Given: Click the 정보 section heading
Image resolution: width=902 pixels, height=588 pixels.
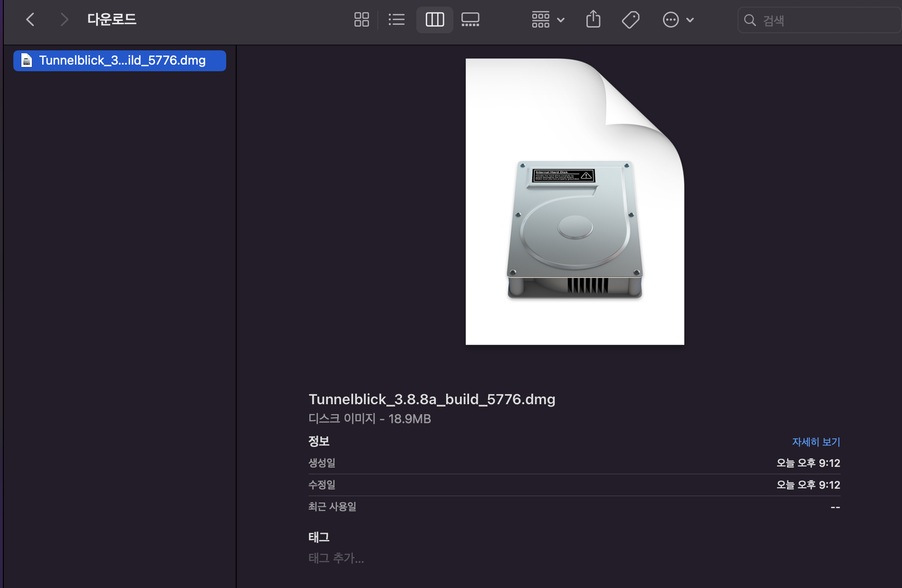Looking at the screenshot, I should [319, 441].
